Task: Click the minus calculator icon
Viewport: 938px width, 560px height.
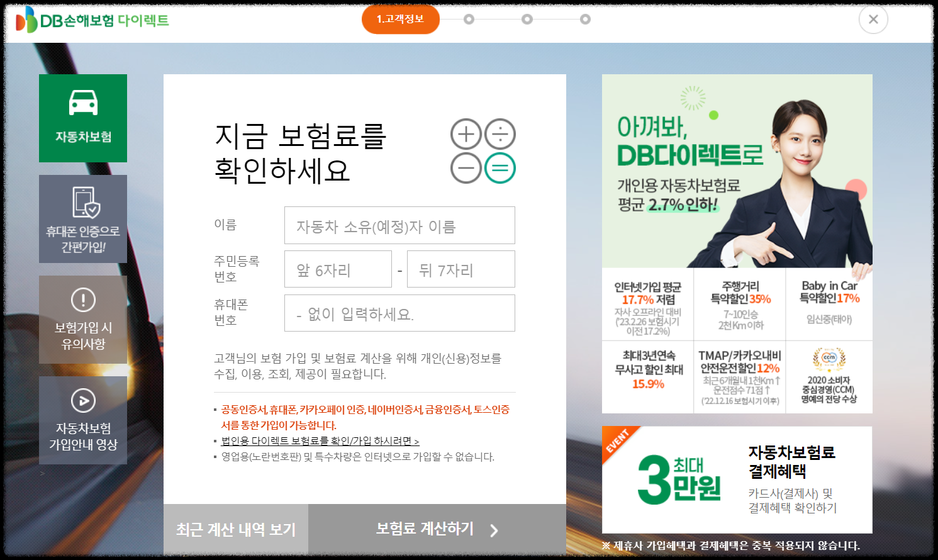Action: [x=466, y=168]
